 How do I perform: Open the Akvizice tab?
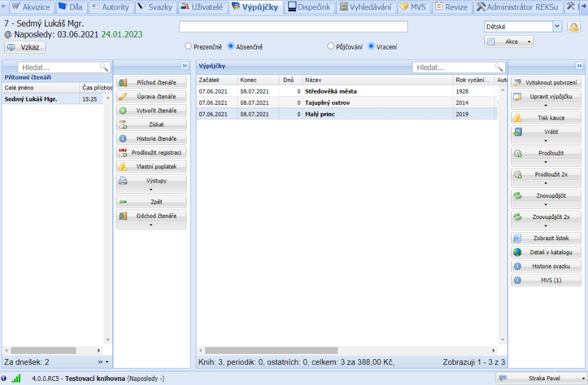33,7
